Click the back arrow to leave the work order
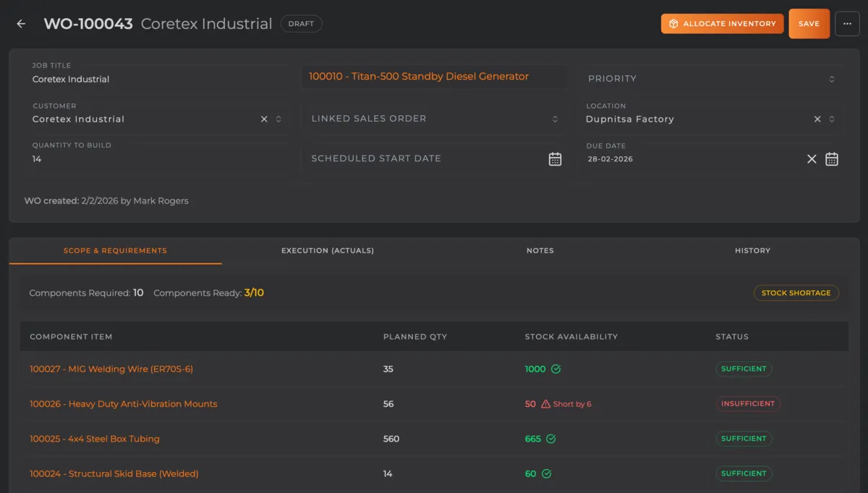The width and height of the screenshot is (868, 493). coord(20,23)
